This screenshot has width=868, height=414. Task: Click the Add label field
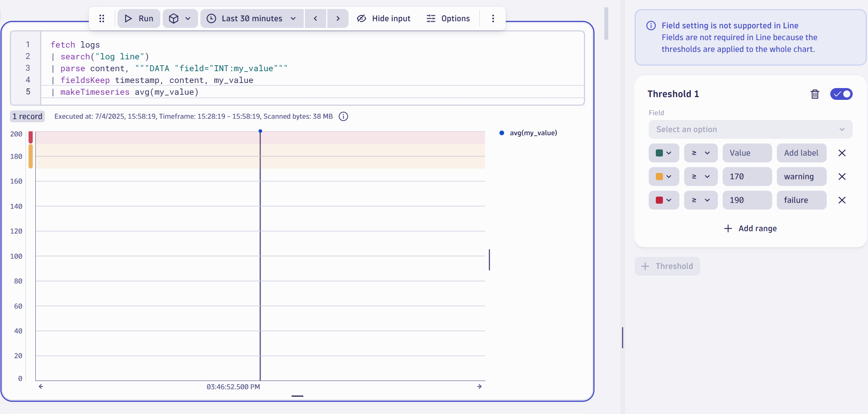(802, 153)
